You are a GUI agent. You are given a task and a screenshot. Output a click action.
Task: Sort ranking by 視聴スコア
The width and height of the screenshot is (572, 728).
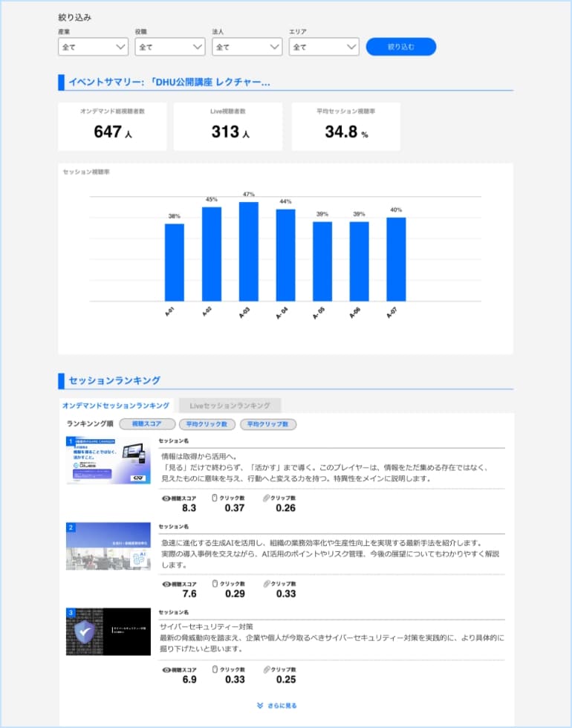click(x=147, y=424)
